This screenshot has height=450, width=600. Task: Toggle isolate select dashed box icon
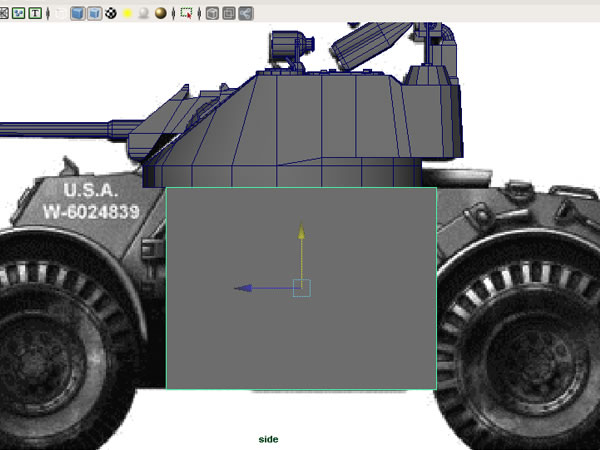pyautogui.click(x=186, y=14)
